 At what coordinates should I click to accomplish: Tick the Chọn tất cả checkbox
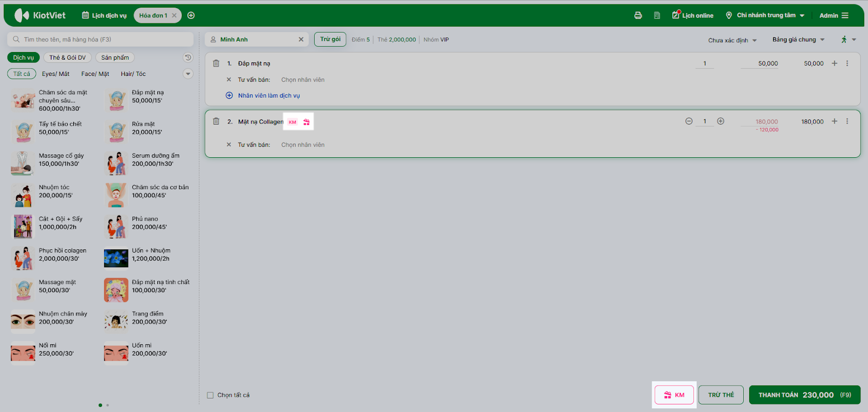(210, 395)
